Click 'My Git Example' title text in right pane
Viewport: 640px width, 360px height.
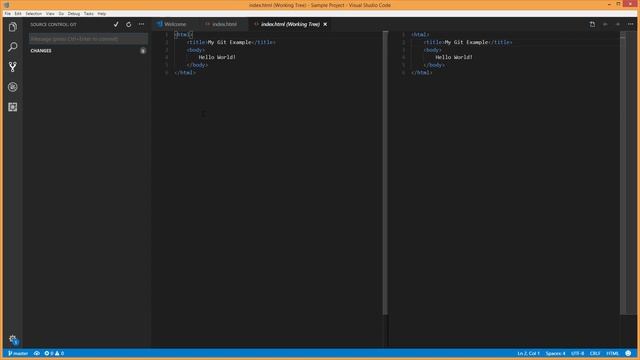pyautogui.click(x=466, y=42)
